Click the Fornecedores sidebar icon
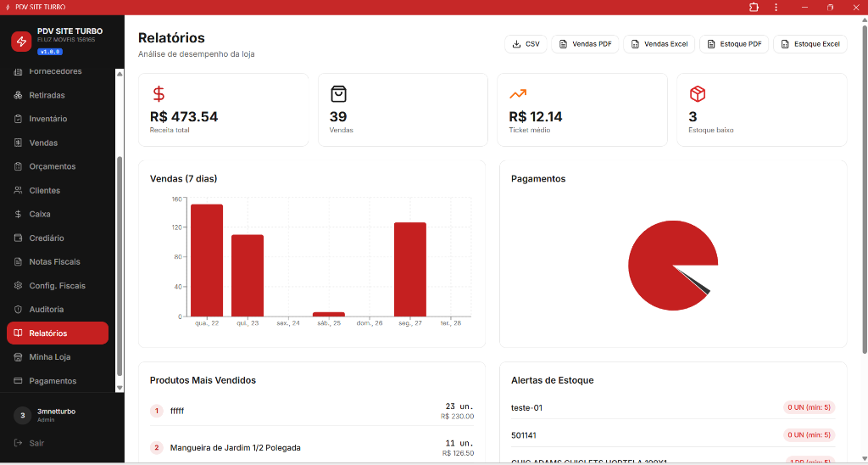The image size is (868, 465). (x=18, y=71)
